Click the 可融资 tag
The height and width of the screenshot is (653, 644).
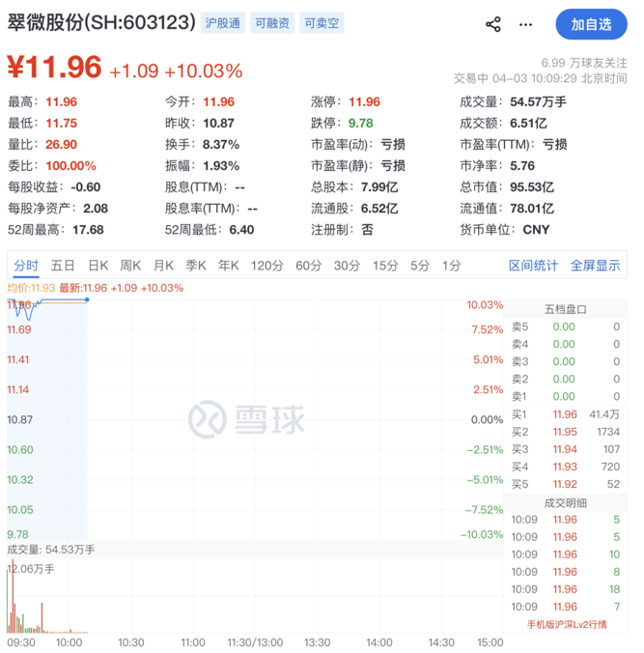point(271,23)
